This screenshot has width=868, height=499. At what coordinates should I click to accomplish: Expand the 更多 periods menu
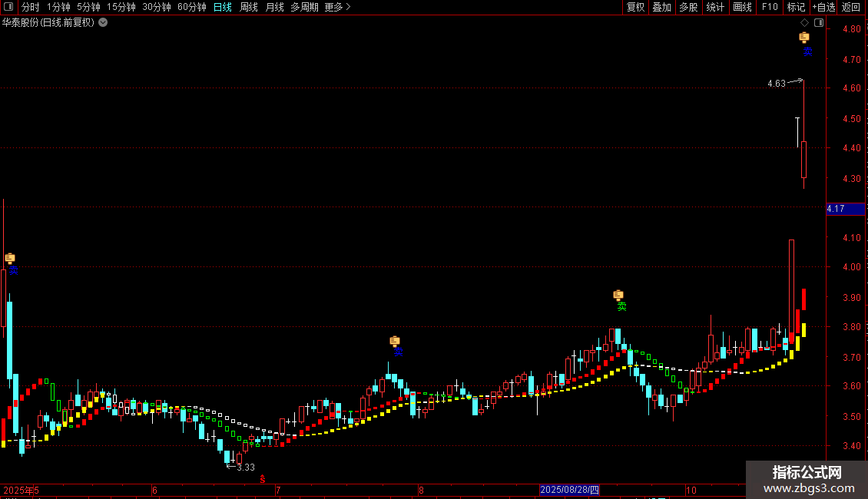click(338, 7)
